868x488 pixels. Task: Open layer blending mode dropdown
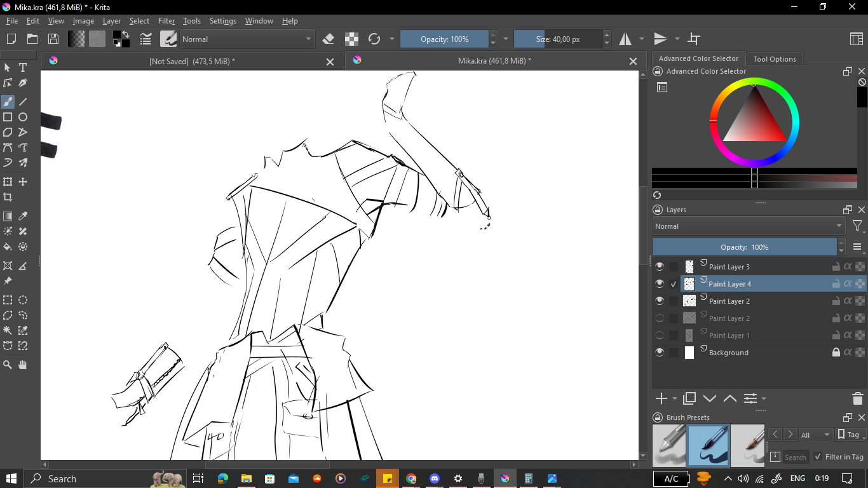748,226
